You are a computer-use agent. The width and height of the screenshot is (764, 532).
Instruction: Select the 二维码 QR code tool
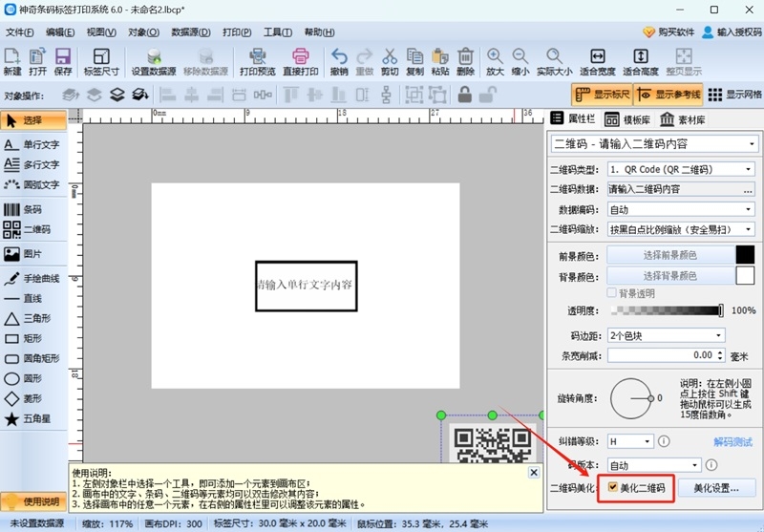tap(25, 229)
